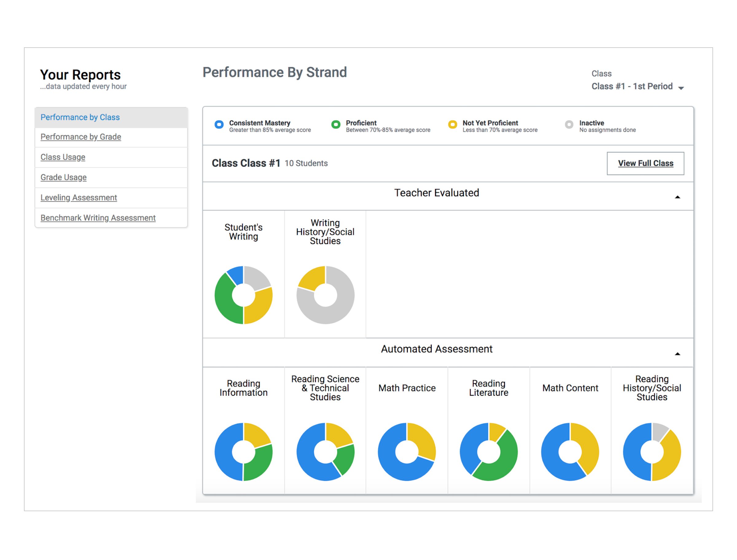
Task: Click the Class dropdown arrow
Action: click(681, 88)
